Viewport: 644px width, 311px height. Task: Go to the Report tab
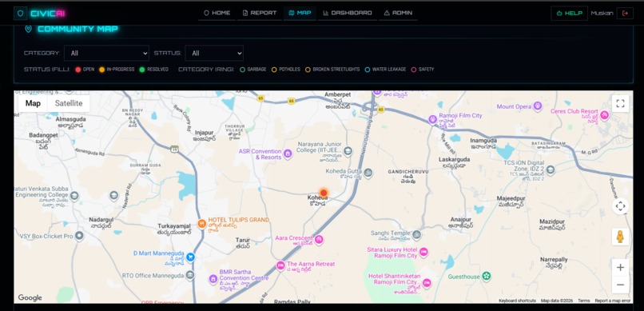point(259,13)
